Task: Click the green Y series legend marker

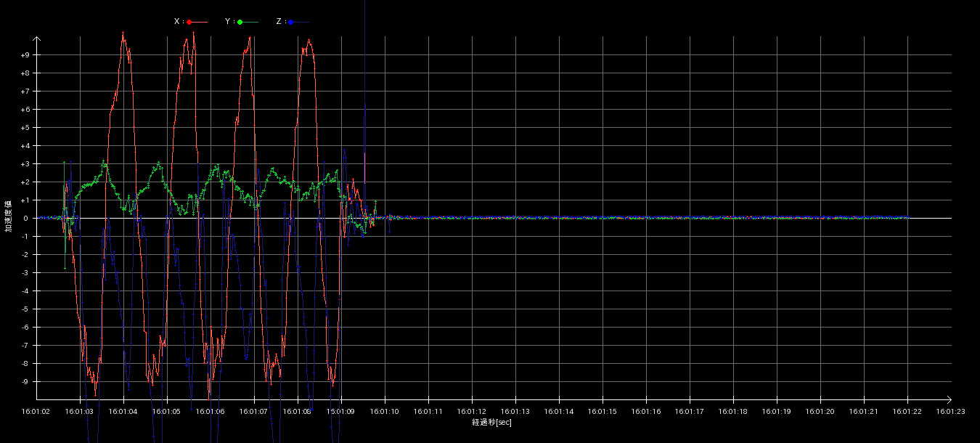Action: pyautogui.click(x=240, y=22)
